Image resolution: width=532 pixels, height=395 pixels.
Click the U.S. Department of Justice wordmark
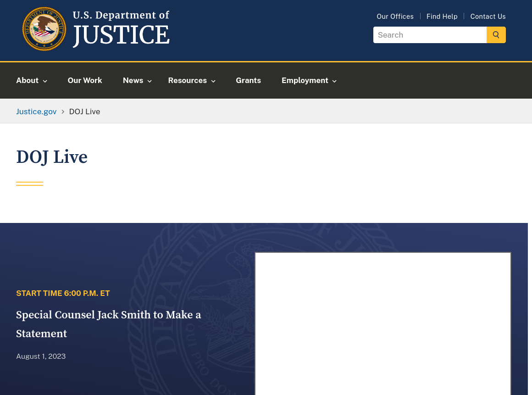(121, 29)
